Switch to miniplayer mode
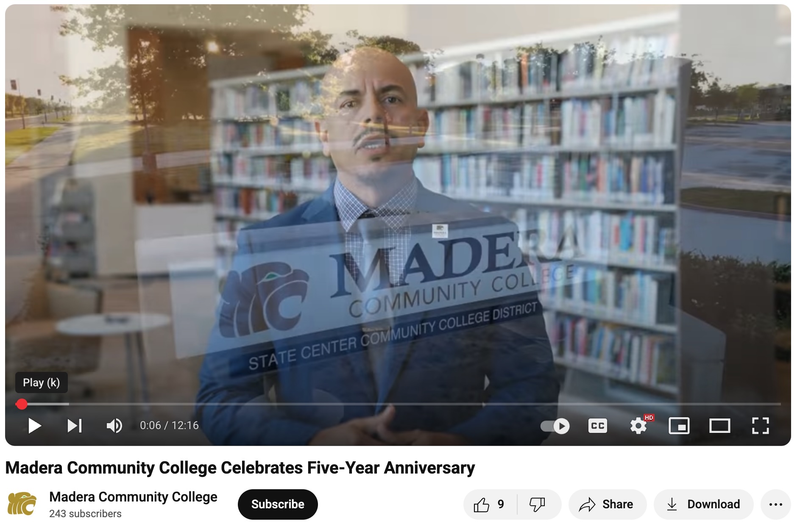The height and width of the screenshot is (532, 800). 679,426
